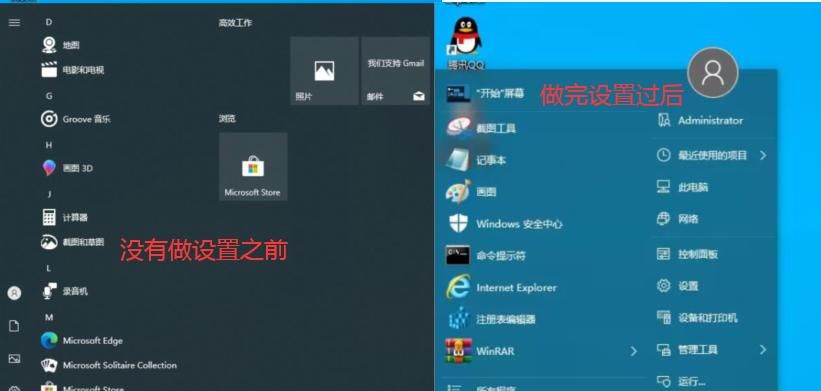
Task: Click the 高效工作 tile group header
Action: point(235,23)
